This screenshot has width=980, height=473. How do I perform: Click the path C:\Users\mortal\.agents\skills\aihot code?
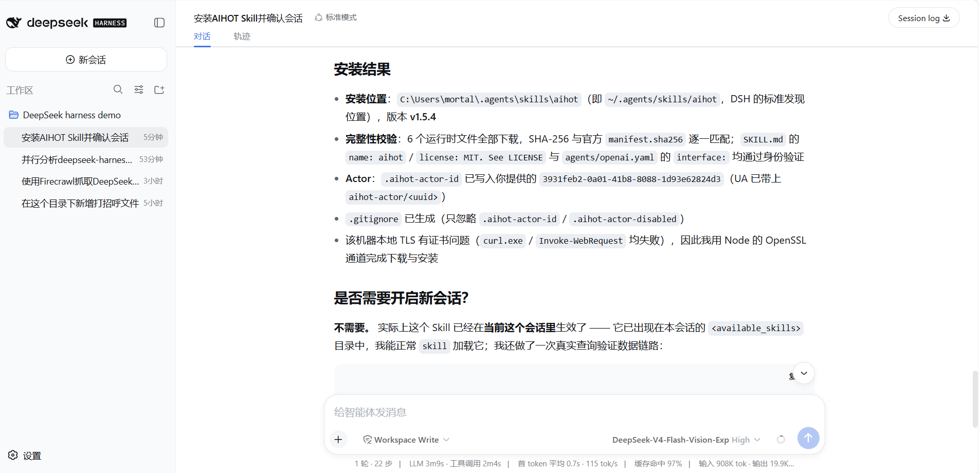(489, 99)
